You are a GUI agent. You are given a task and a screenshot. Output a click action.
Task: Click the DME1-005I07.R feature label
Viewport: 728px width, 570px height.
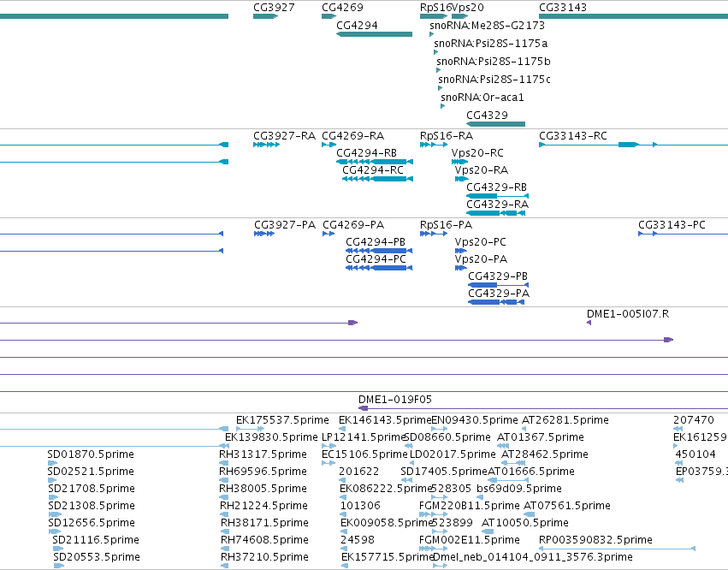(628, 314)
